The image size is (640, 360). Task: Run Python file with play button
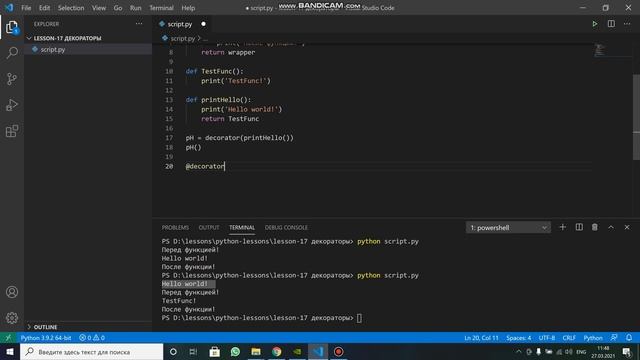coord(595,24)
